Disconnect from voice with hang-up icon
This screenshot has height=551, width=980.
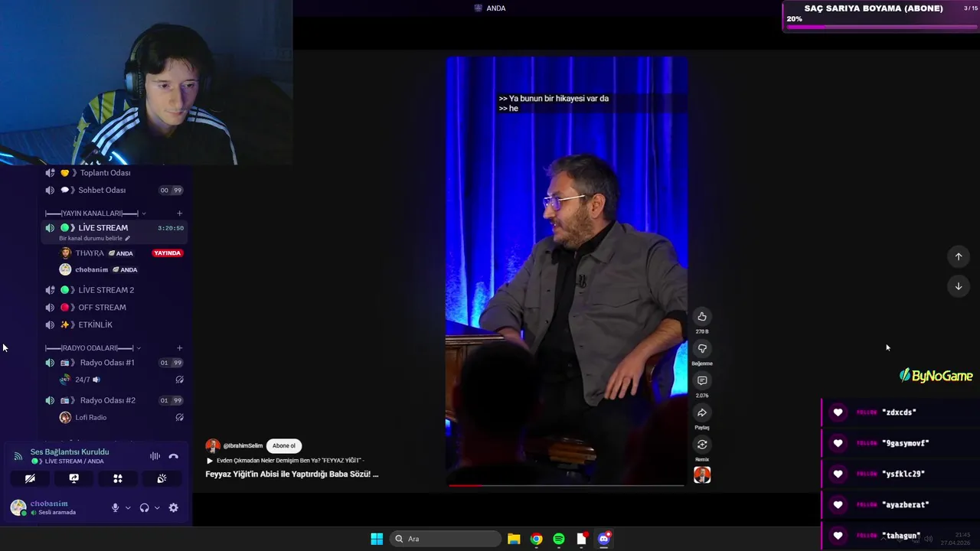(174, 456)
